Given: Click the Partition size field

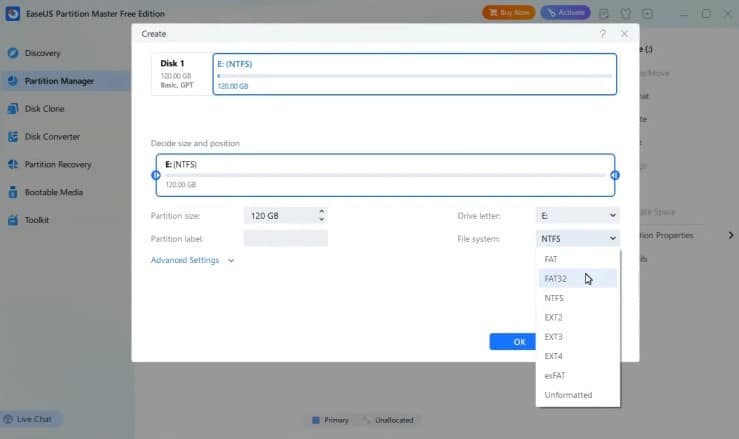Looking at the screenshot, I should (280, 215).
